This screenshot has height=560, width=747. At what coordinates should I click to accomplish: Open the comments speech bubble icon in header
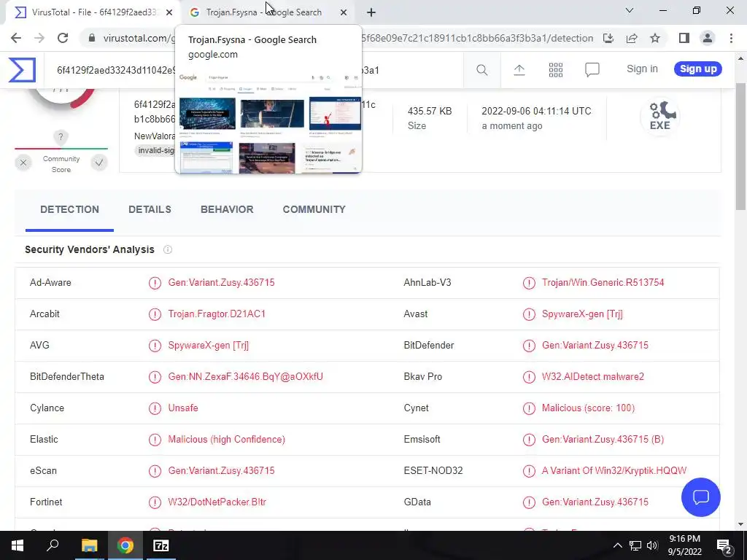coord(592,70)
